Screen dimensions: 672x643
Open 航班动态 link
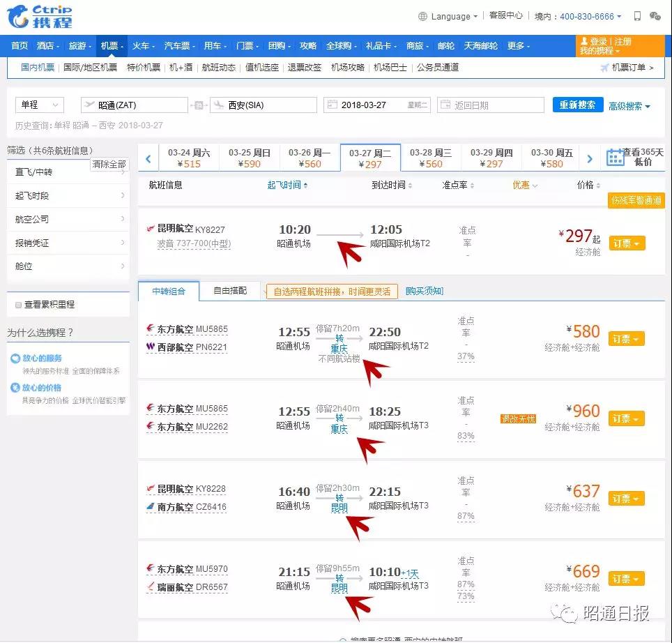(x=219, y=68)
